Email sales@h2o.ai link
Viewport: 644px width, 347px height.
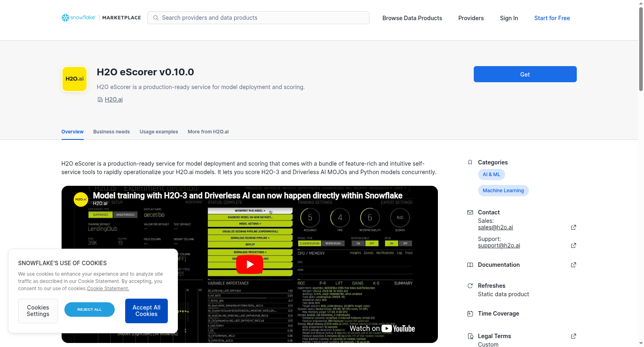495,227
